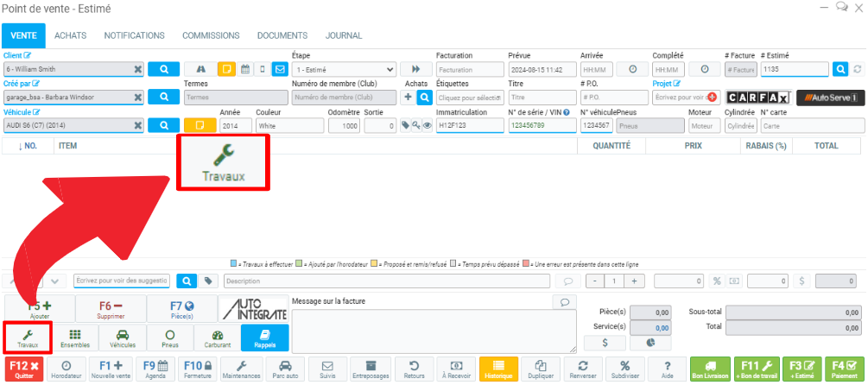Switch to the ACHATS tab

(70, 35)
